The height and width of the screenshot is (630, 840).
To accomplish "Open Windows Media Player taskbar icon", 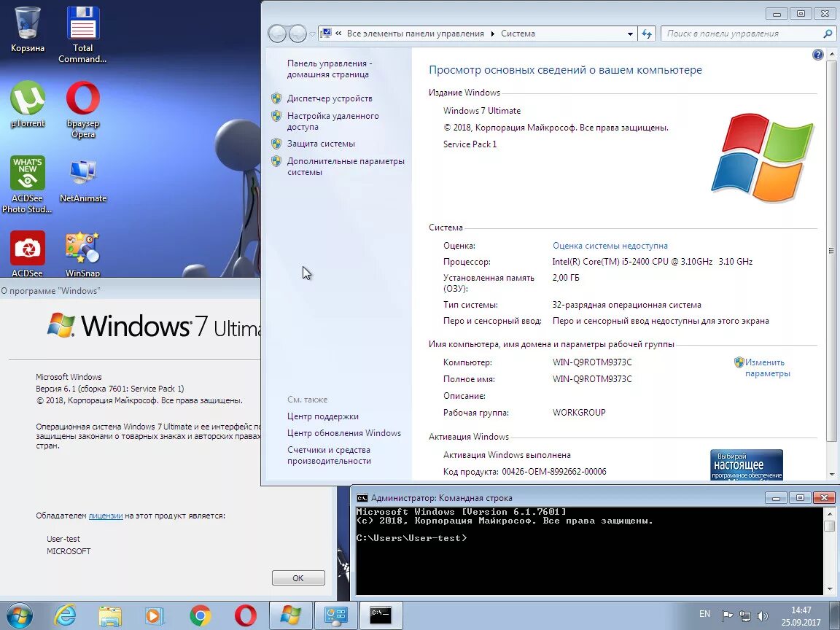I will (155, 615).
